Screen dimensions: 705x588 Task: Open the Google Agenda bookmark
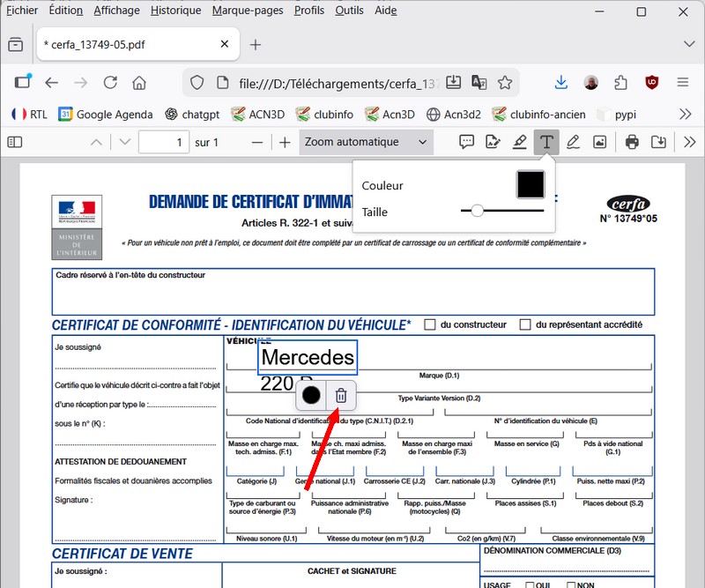[106, 114]
